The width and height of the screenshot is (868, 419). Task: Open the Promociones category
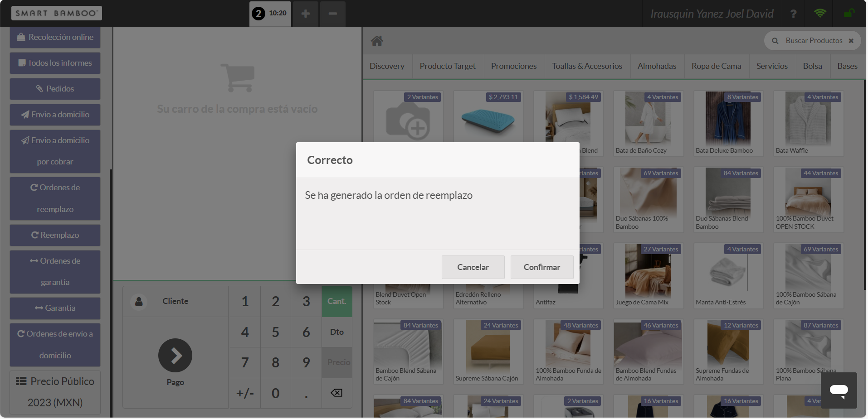[514, 66]
